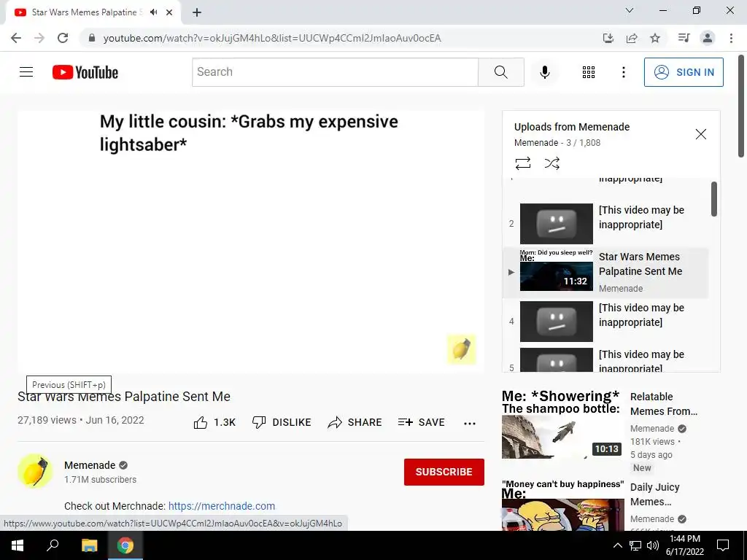Open the SHARE dialog
Image resolution: width=747 pixels, height=560 pixels.
coord(355,422)
